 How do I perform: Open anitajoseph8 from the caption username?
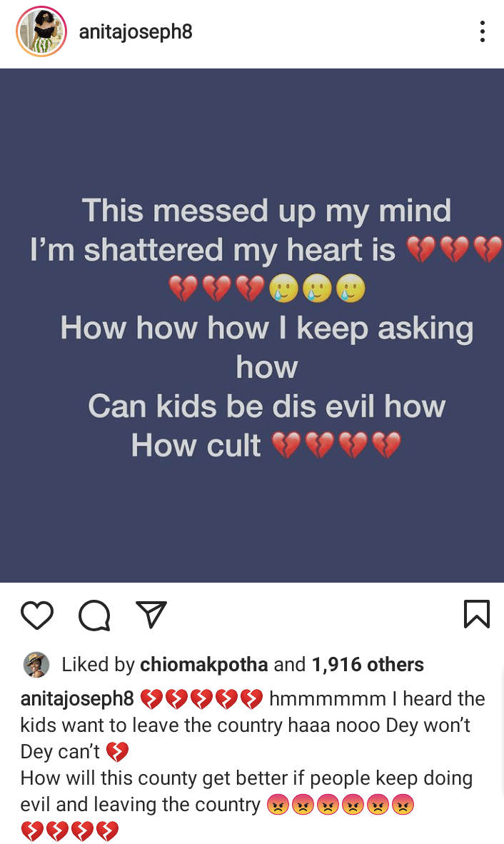tap(77, 698)
